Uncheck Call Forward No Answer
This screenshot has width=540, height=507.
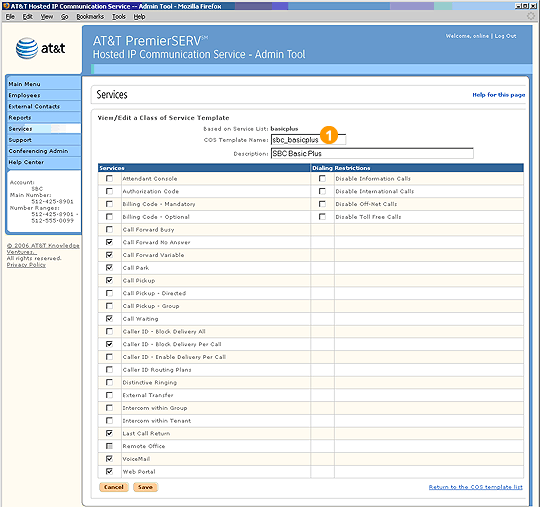(x=110, y=242)
